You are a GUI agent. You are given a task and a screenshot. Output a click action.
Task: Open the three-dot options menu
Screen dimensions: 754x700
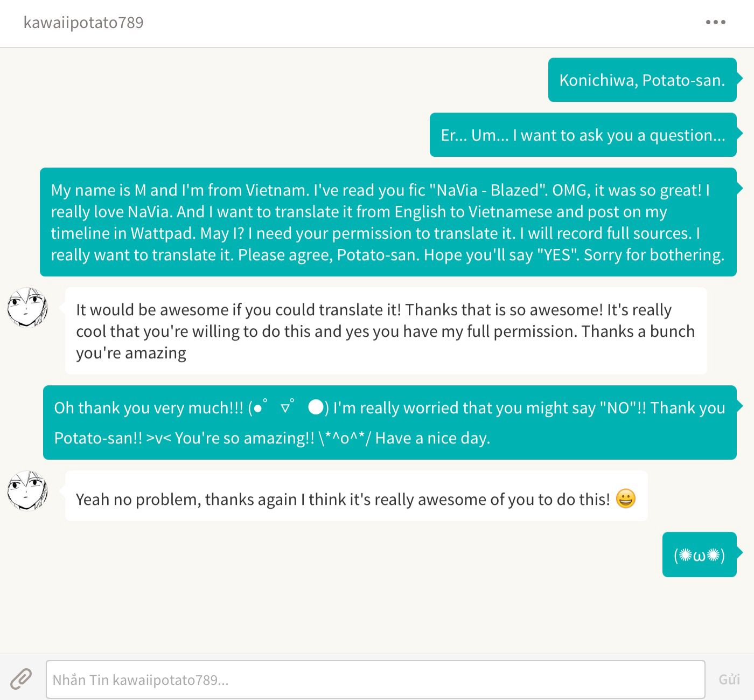point(715,22)
